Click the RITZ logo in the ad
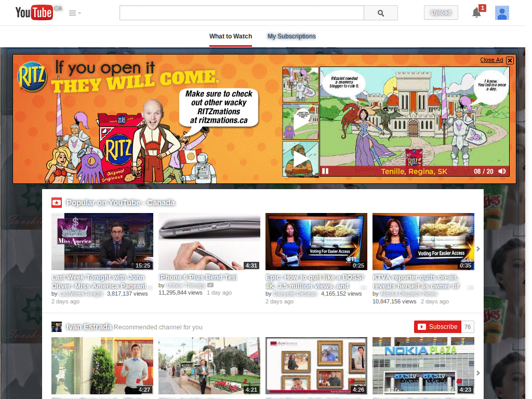This screenshot has height=399, width=532. coord(32,76)
